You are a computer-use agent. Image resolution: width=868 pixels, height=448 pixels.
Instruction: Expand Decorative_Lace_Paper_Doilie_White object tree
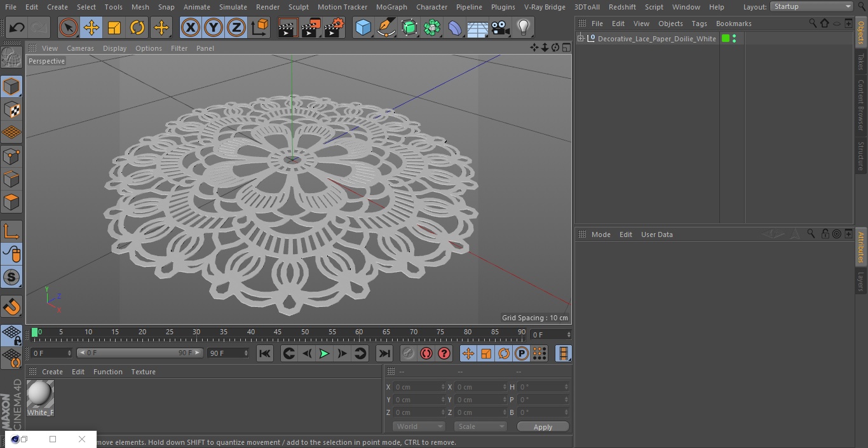tap(580, 39)
